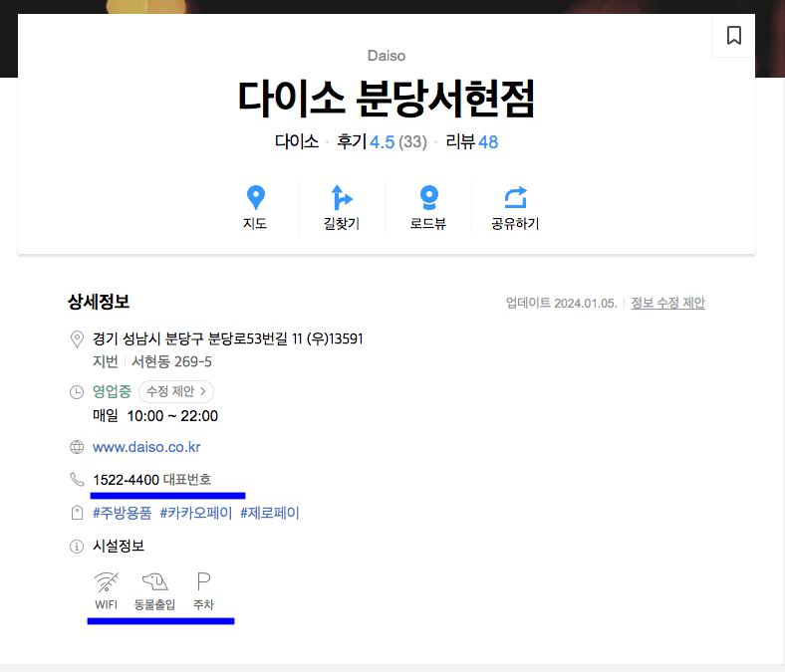
Task: Click the Daiso subtitle text
Action: [386, 56]
